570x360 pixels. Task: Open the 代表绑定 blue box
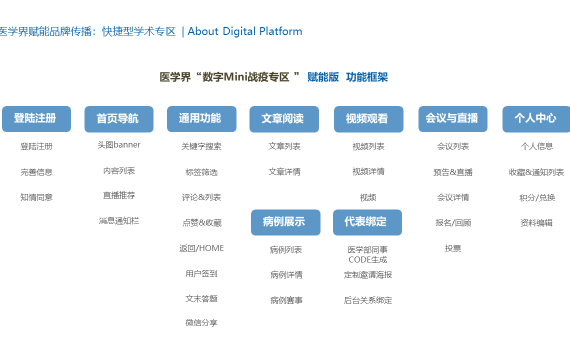(367, 222)
